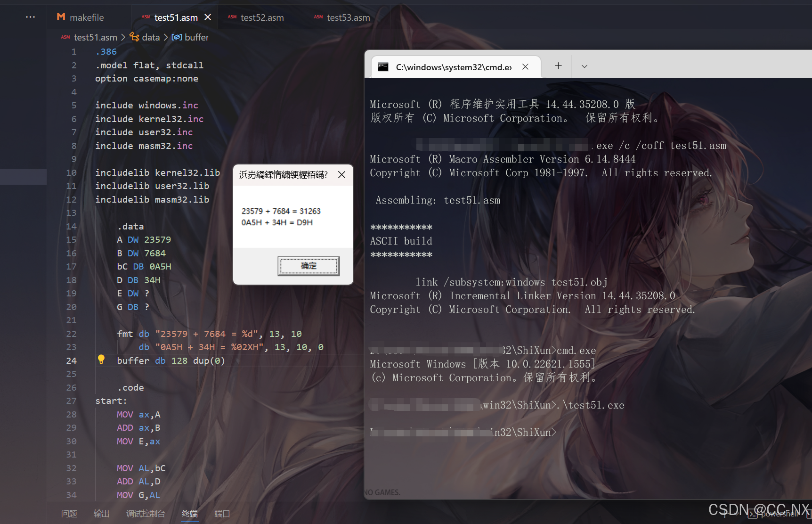Close the message box dialog

point(342,175)
